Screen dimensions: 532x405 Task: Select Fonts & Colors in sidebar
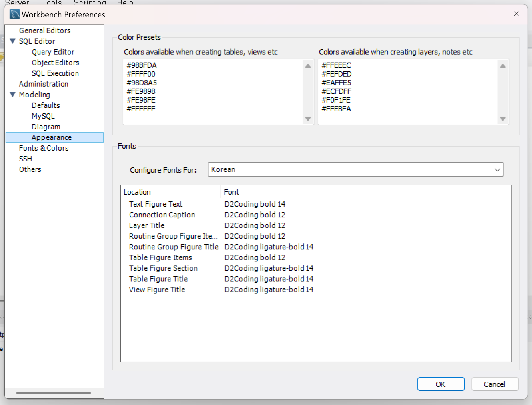pyautogui.click(x=44, y=148)
